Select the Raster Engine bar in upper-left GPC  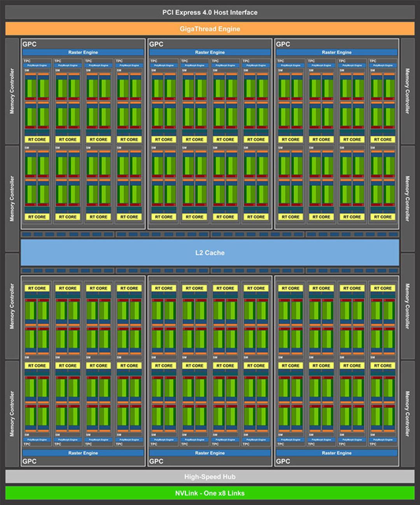[83, 52]
